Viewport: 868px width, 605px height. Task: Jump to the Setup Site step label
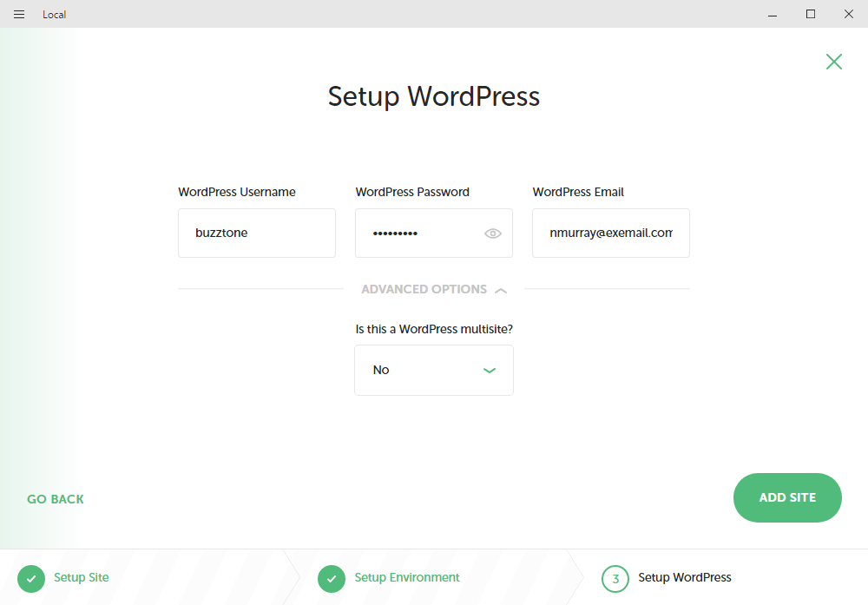(x=82, y=577)
